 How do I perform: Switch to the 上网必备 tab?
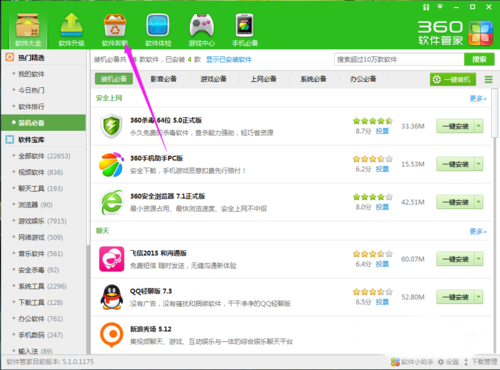[x=264, y=79]
